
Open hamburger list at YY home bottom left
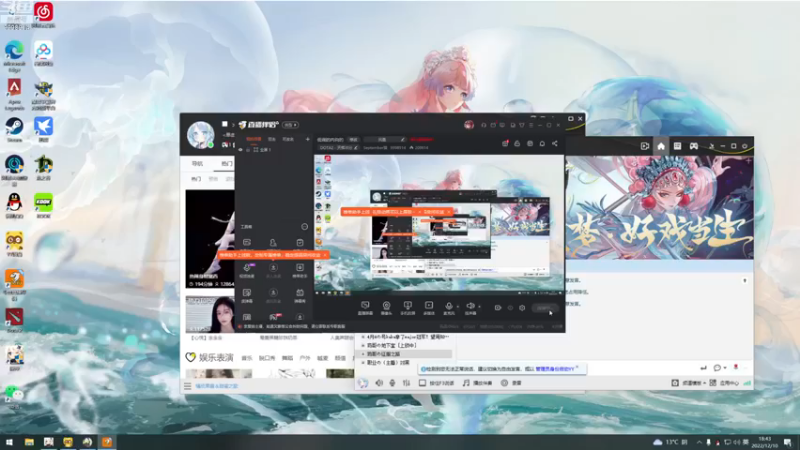pos(188,386)
